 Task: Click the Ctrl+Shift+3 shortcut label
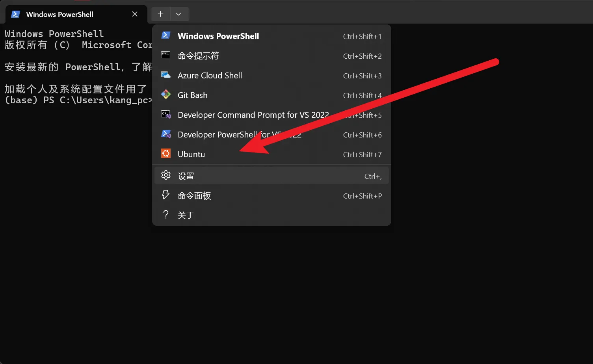click(362, 76)
